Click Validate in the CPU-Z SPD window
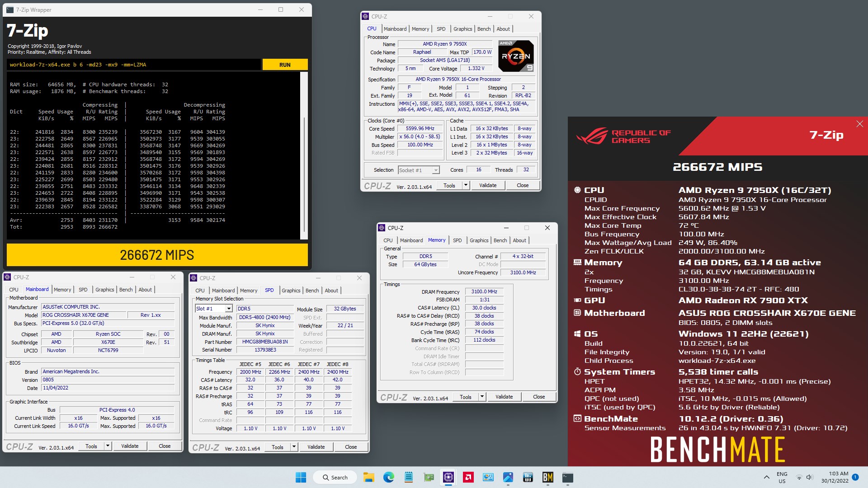Image resolution: width=868 pixels, height=488 pixels. click(x=316, y=447)
